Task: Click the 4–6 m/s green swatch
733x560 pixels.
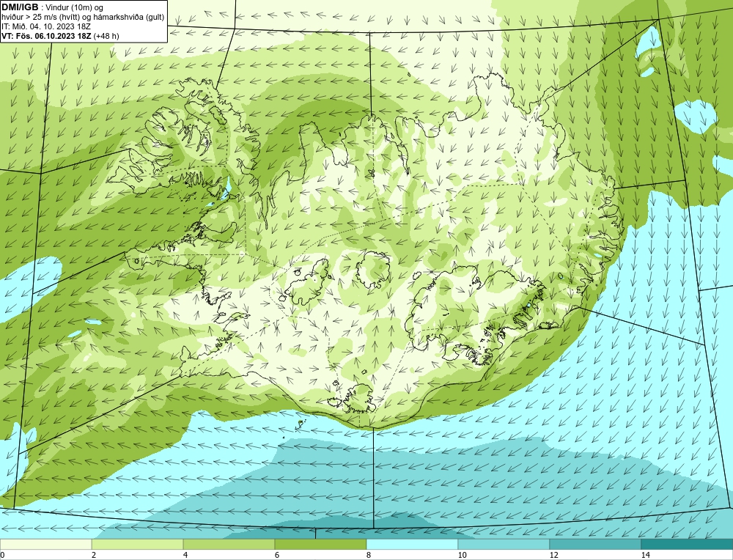Action: pos(229,544)
